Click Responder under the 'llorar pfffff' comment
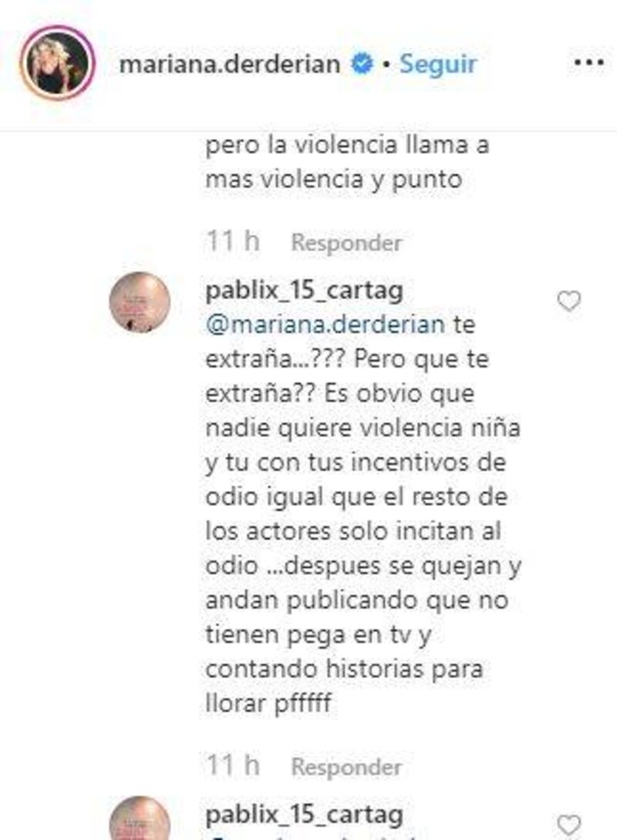 tap(346, 767)
